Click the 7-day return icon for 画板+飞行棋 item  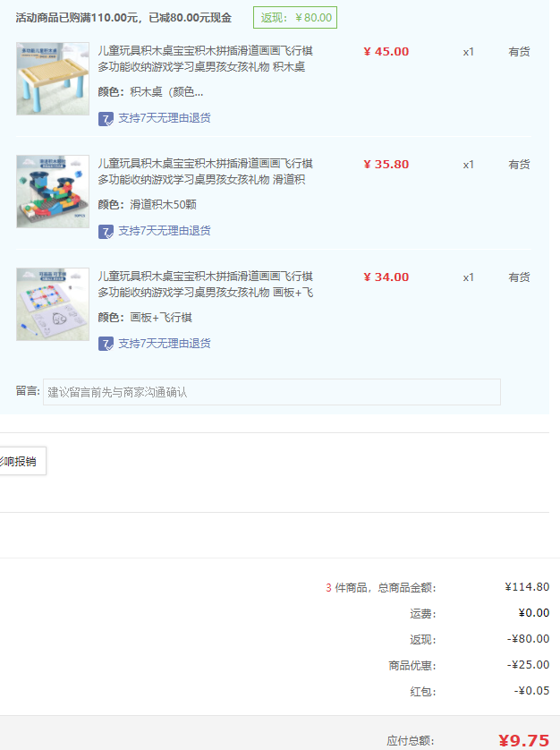coord(106,344)
